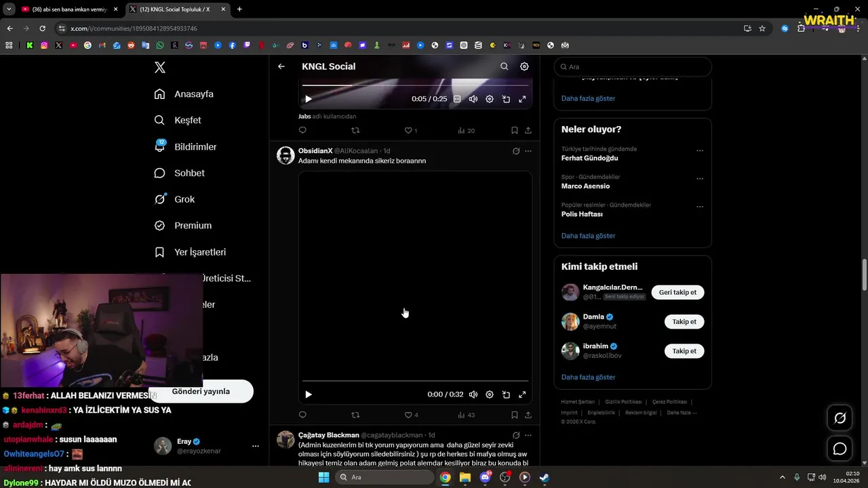Click Gönderi yayınla post button
Image resolution: width=868 pixels, height=488 pixels.
click(x=201, y=392)
